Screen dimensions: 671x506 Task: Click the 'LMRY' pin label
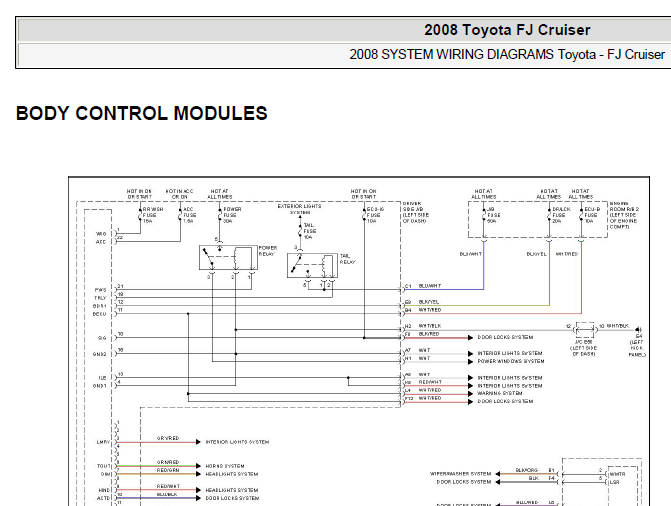pyautogui.click(x=103, y=442)
